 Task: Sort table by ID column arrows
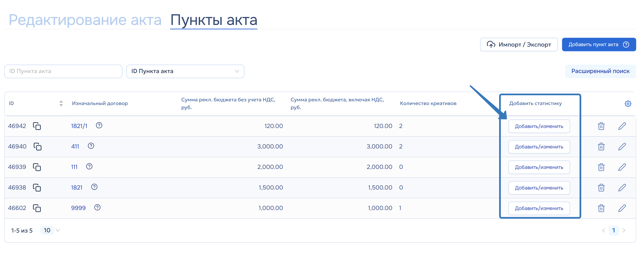[x=61, y=103]
